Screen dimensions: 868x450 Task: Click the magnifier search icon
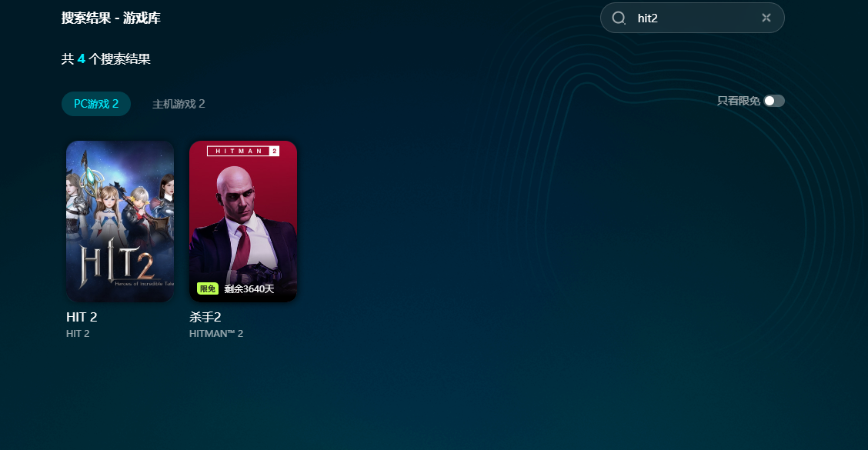619,18
